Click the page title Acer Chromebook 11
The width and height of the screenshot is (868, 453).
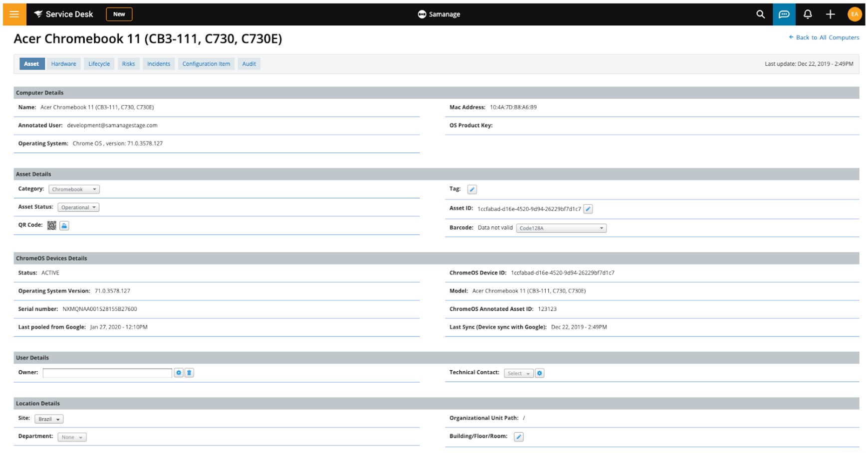pos(148,38)
